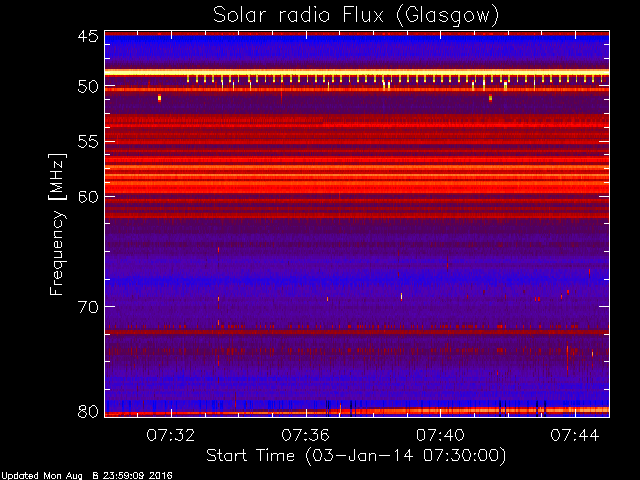
Task: Click the 60 frequency tick label
Action: [88, 196]
